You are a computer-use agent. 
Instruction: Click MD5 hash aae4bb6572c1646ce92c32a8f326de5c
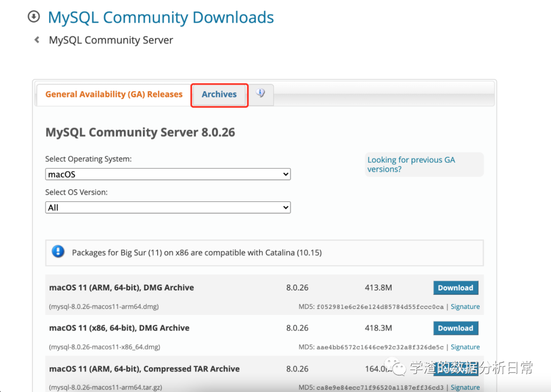[x=380, y=347]
